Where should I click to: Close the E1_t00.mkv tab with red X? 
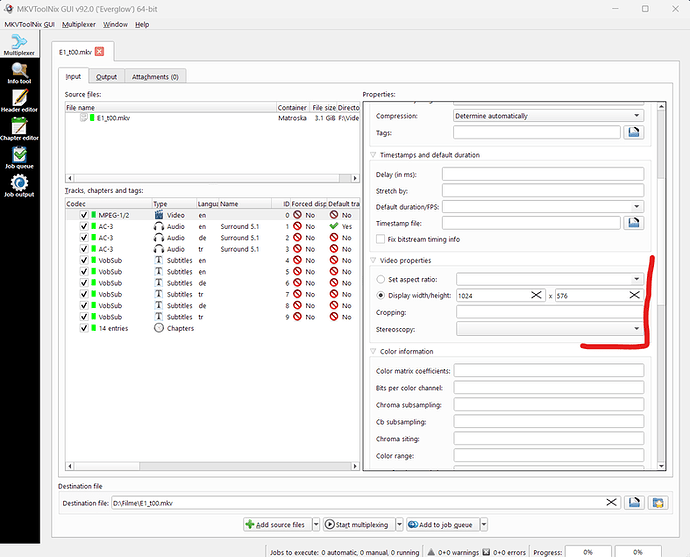pyautogui.click(x=99, y=51)
